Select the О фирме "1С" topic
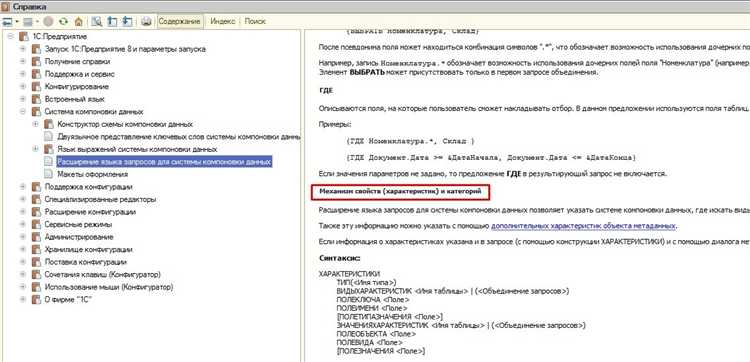The image size is (750, 362). pyautogui.click(x=68, y=299)
